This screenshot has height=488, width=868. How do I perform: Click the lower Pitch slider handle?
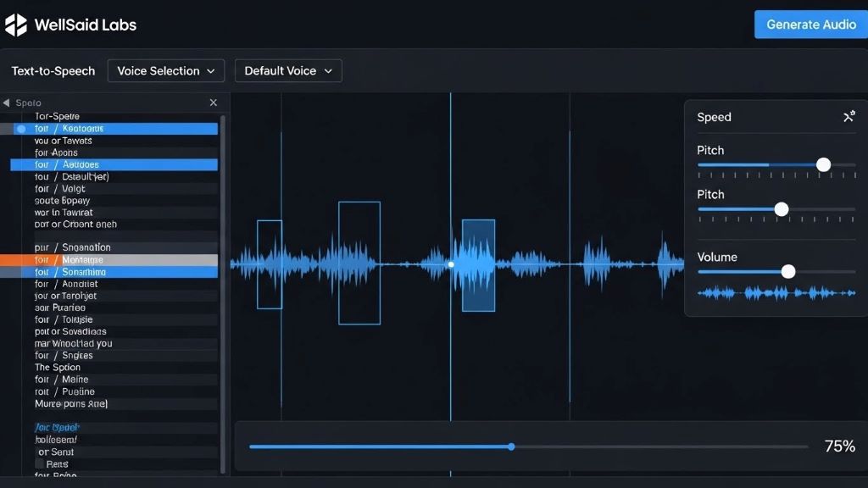[x=781, y=208]
